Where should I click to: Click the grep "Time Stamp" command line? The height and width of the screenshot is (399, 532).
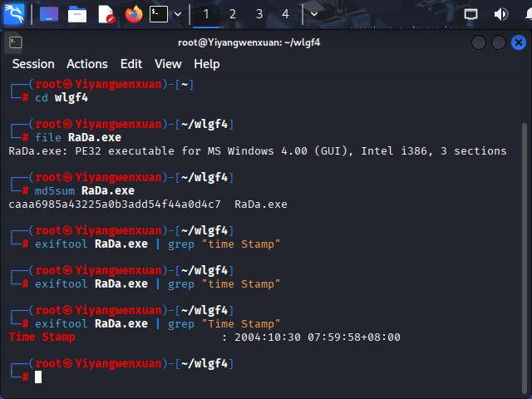[157, 323]
